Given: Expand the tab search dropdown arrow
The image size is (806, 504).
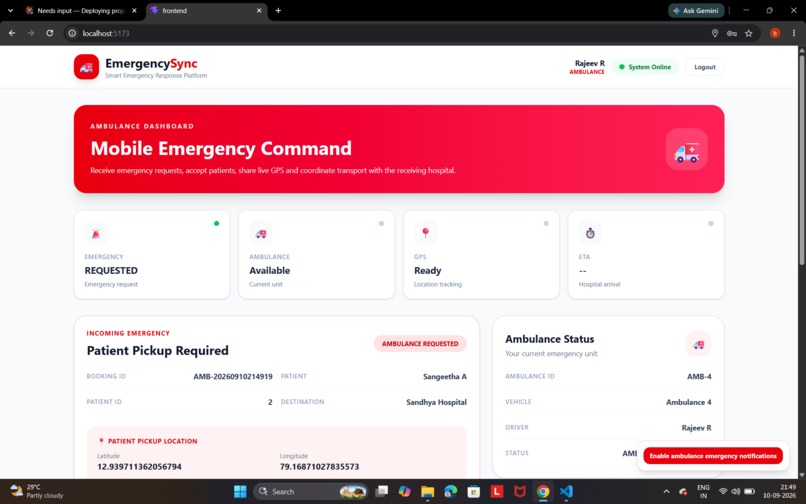Looking at the screenshot, I should pos(10,10).
